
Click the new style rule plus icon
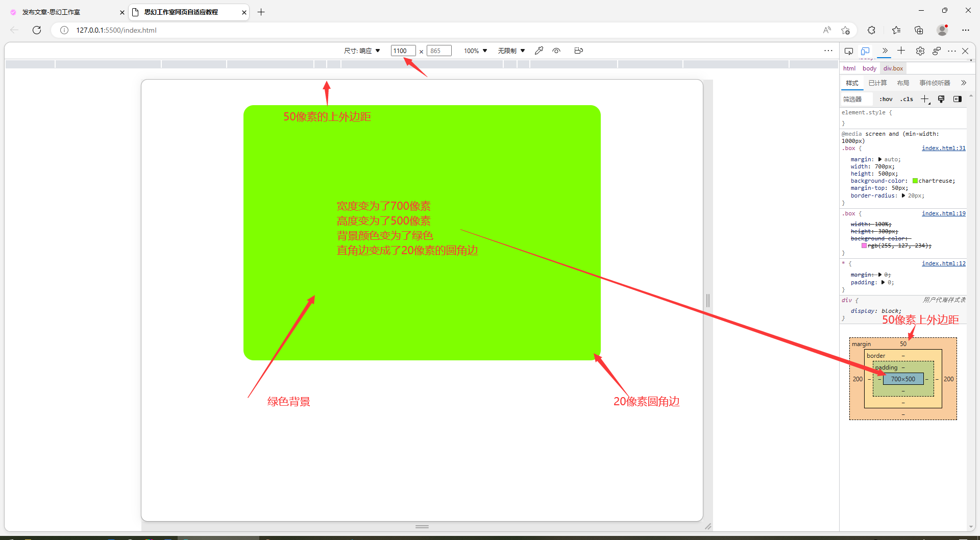coord(925,99)
